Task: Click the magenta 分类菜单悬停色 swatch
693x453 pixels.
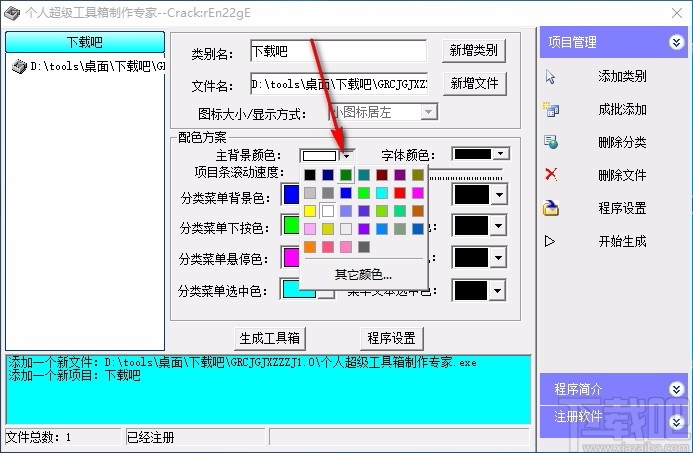Action: pyautogui.click(x=291, y=258)
